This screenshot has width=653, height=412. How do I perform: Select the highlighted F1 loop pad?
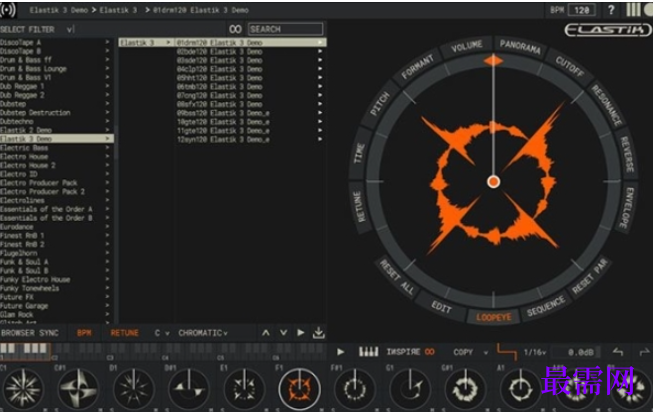pyautogui.click(x=299, y=389)
